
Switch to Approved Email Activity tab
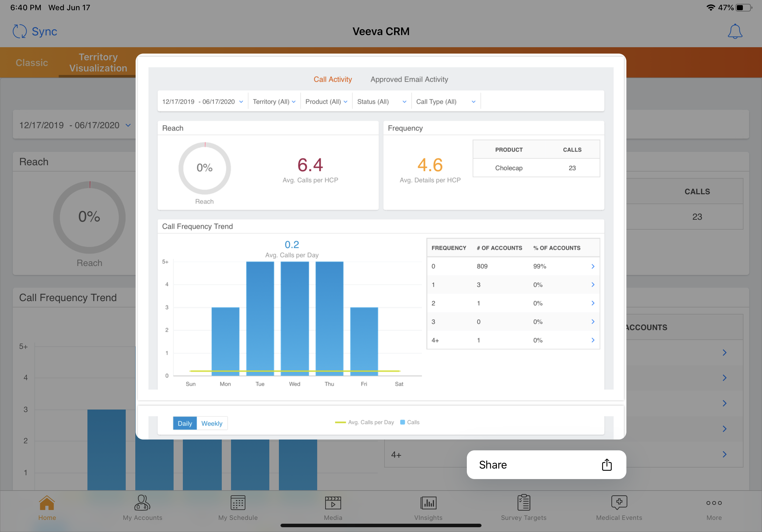tap(409, 79)
